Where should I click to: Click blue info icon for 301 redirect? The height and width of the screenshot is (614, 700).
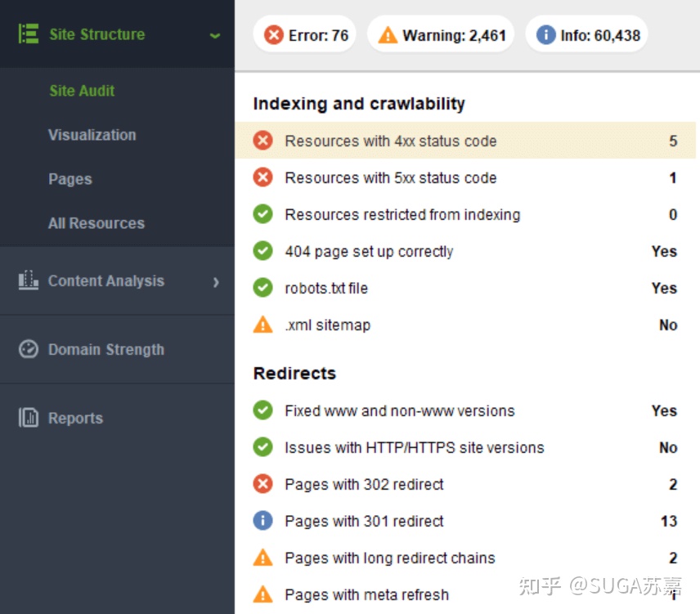pos(263,521)
